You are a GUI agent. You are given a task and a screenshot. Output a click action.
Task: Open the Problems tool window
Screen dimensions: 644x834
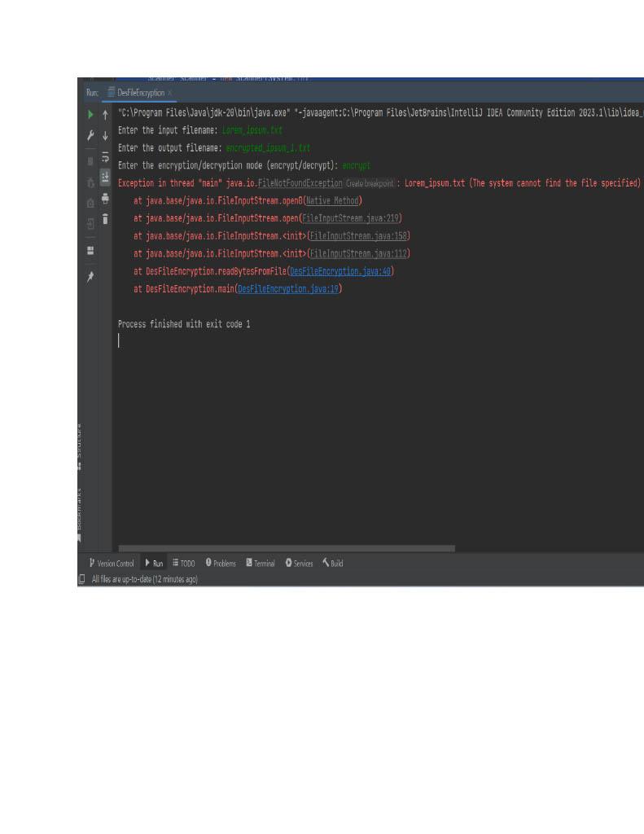tap(221, 564)
